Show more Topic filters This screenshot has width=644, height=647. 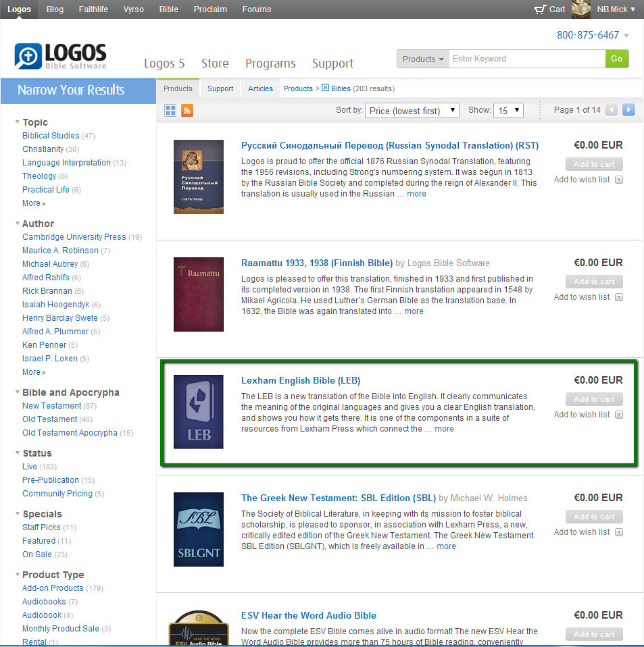point(34,203)
